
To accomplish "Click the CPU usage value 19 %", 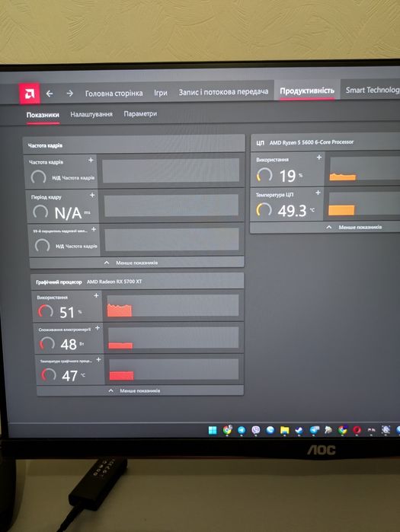I will click(290, 176).
